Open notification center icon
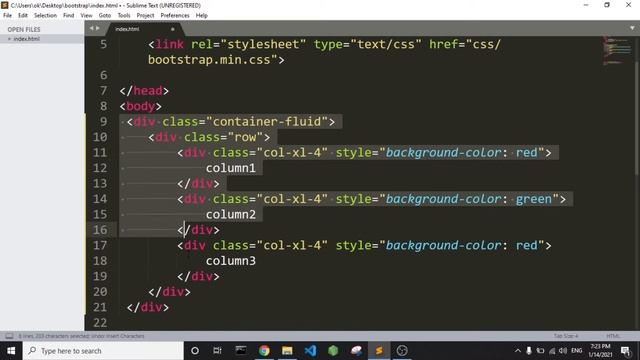Screen dimensions: 640x360 625,351
